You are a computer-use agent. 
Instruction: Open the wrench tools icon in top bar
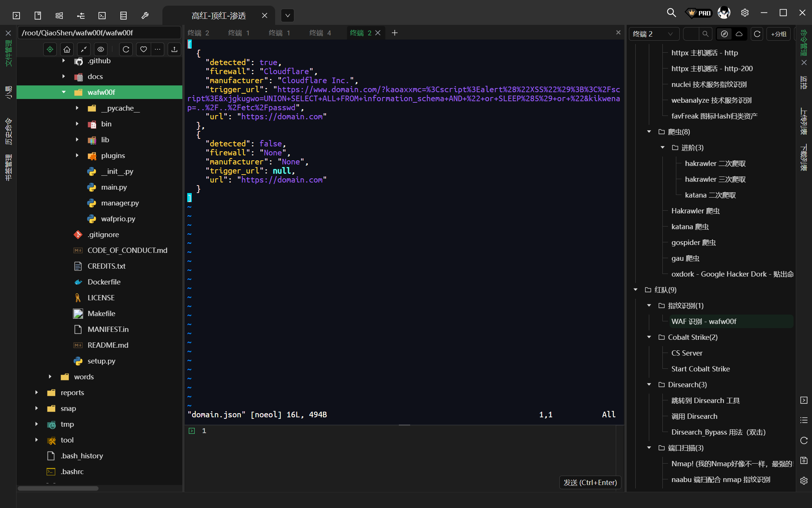(145, 15)
